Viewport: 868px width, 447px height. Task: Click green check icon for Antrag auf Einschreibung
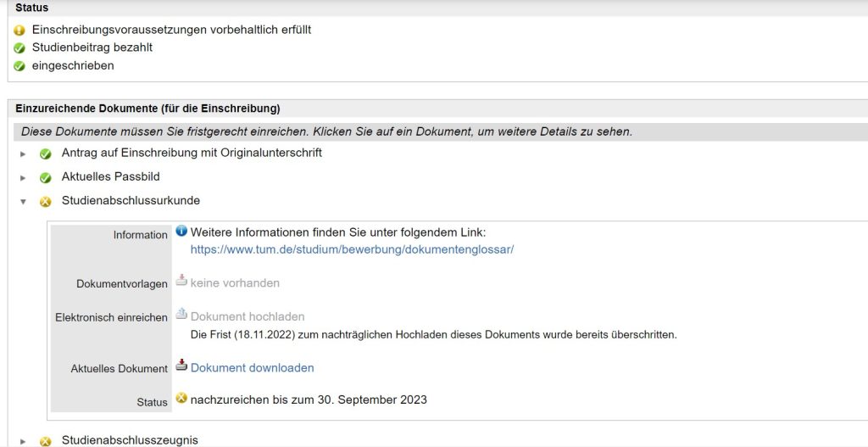(x=46, y=154)
